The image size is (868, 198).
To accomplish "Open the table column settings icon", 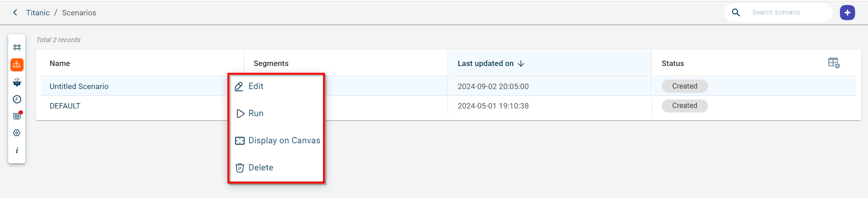I will click(834, 63).
